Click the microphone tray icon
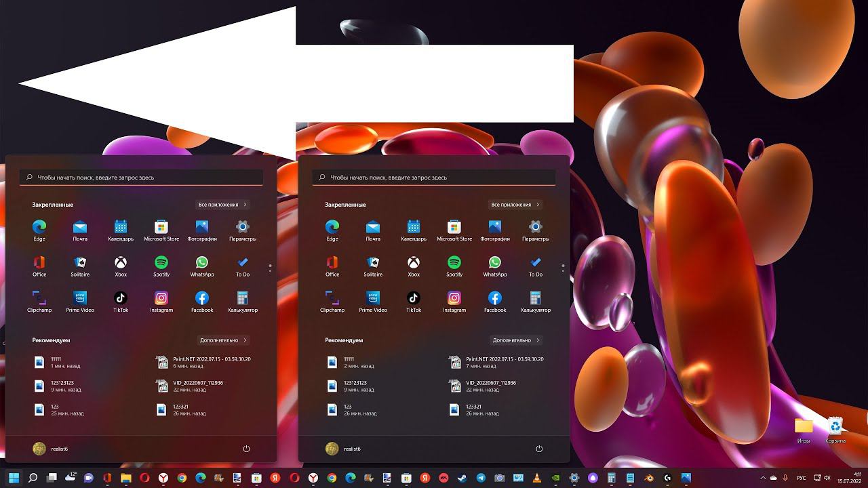Image resolution: width=868 pixels, height=488 pixels. pyautogui.click(x=785, y=478)
